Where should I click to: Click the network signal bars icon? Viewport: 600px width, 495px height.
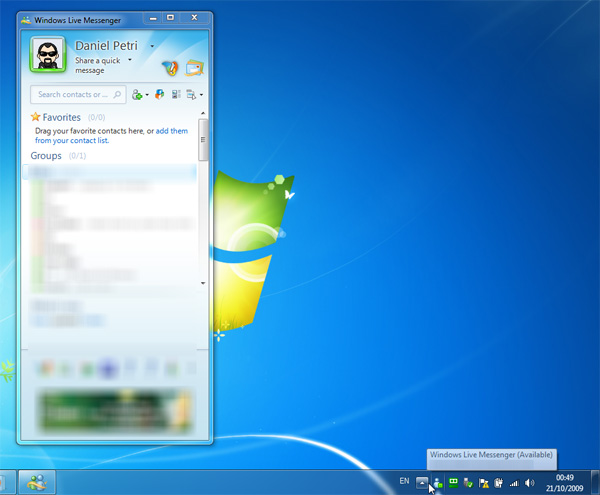(514, 484)
